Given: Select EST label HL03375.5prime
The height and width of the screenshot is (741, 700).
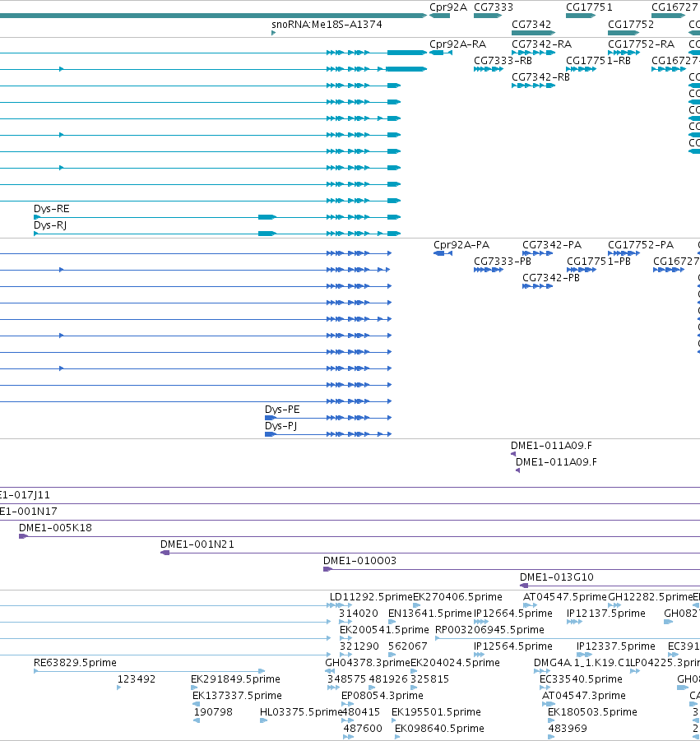Looking at the screenshot, I should (x=300, y=712).
